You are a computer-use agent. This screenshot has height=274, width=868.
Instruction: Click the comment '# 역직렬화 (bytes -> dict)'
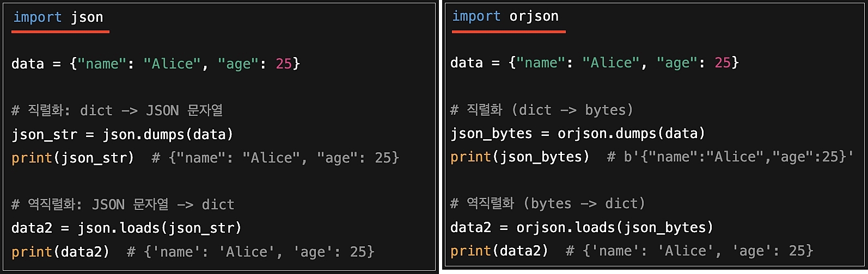(x=548, y=204)
